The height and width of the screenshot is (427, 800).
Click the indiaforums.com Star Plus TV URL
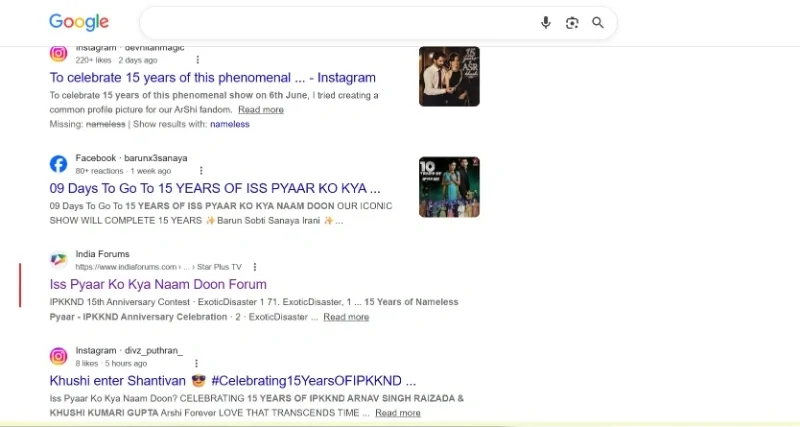(159, 267)
